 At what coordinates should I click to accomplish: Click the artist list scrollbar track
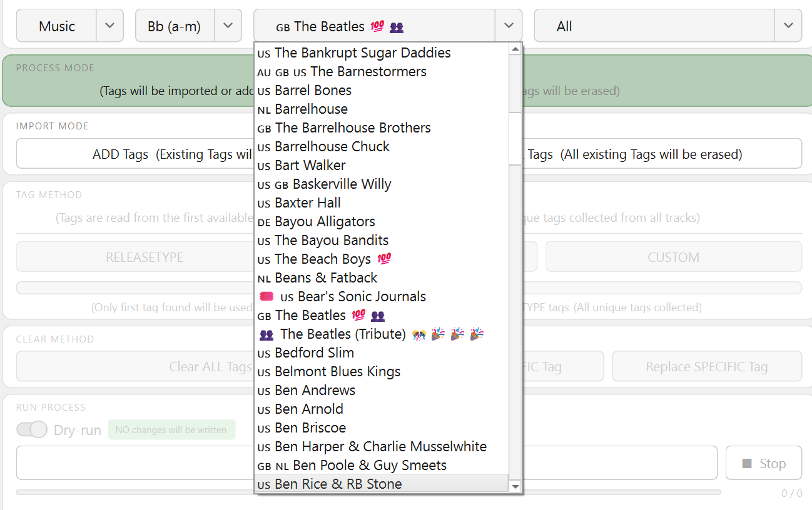point(515,312)
